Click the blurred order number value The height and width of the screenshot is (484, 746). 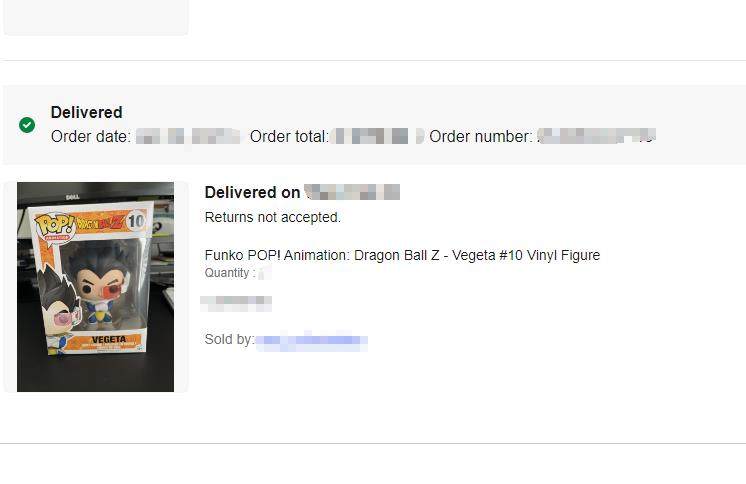597,136
